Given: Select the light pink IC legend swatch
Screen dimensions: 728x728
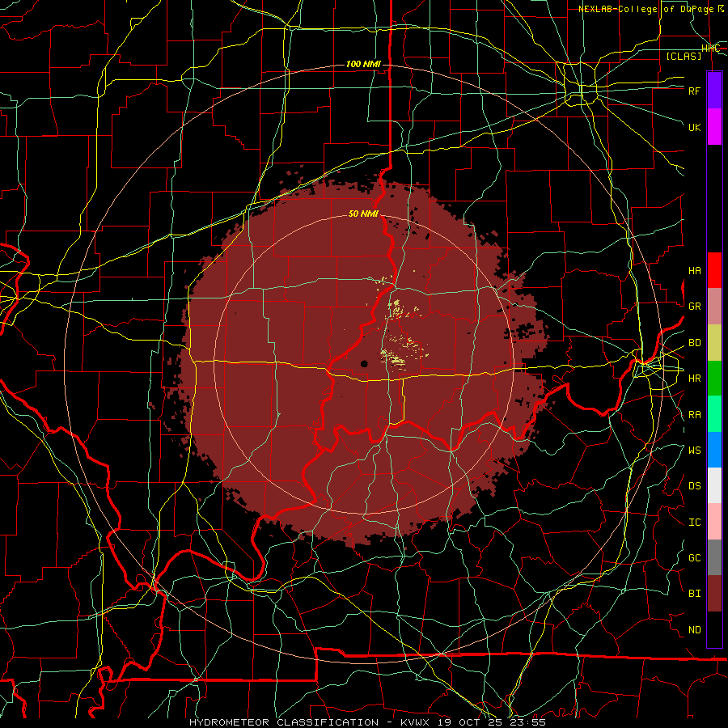Looking at the screenshot, I should click(x=714, y=522).
